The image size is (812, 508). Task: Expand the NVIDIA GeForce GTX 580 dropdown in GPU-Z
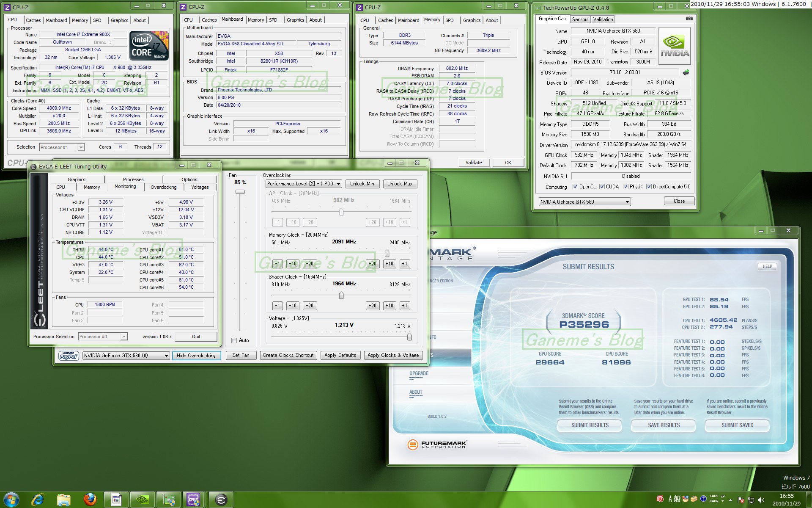point(627,202)
